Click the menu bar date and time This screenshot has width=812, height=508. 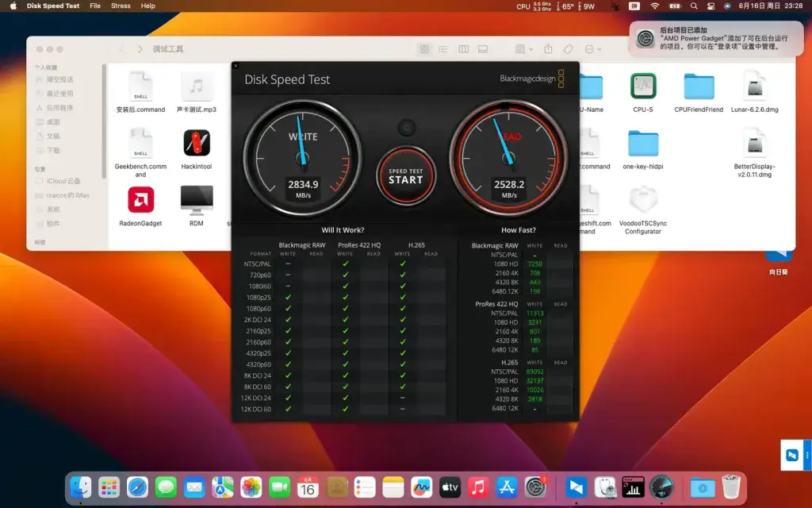point(771,6)
